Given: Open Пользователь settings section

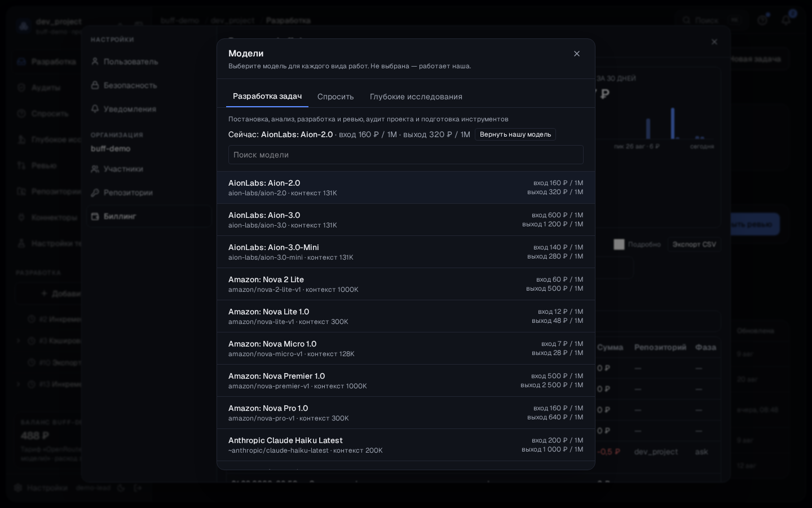Looking at the screenshot, I should (x=149, y=62).
